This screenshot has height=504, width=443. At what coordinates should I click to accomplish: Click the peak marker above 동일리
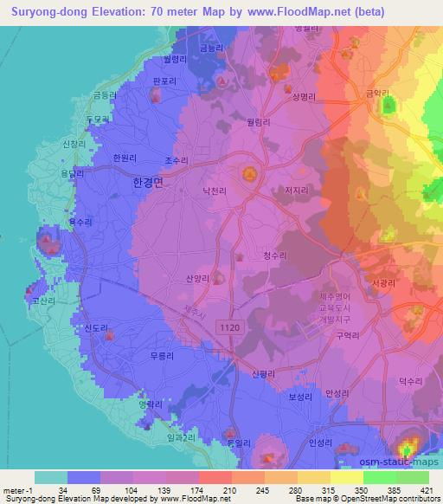(229, 434)
